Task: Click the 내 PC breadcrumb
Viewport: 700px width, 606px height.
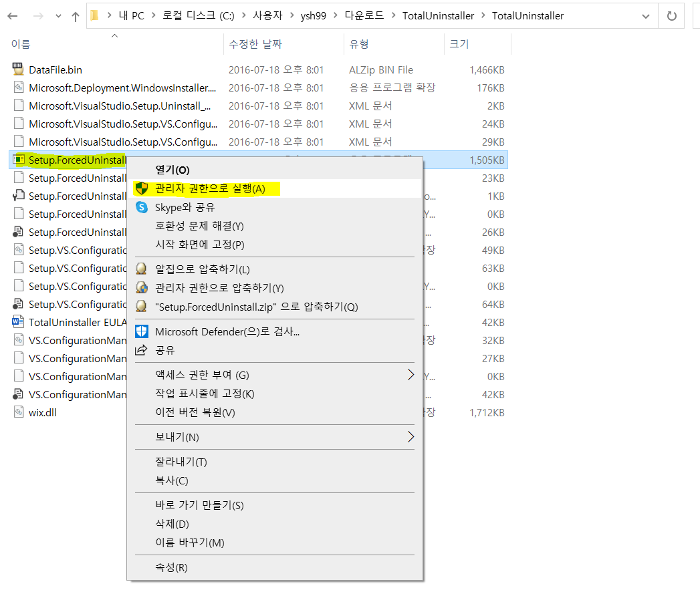Action: tap(131, 15)
